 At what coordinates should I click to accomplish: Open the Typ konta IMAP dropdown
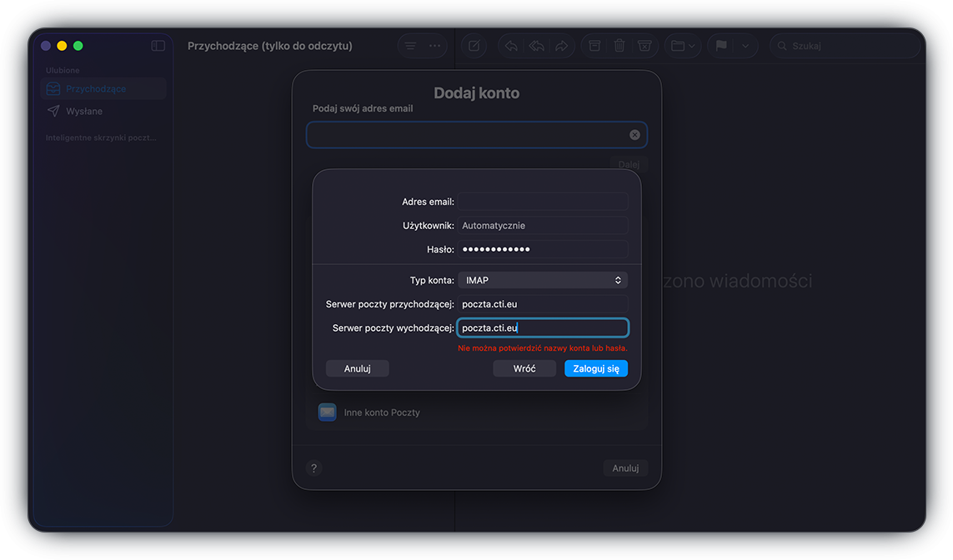(x=542, y=279)
